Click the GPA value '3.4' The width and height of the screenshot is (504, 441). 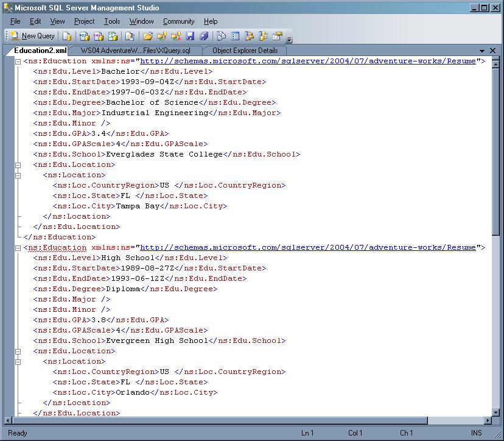click(x=99, y=133)
